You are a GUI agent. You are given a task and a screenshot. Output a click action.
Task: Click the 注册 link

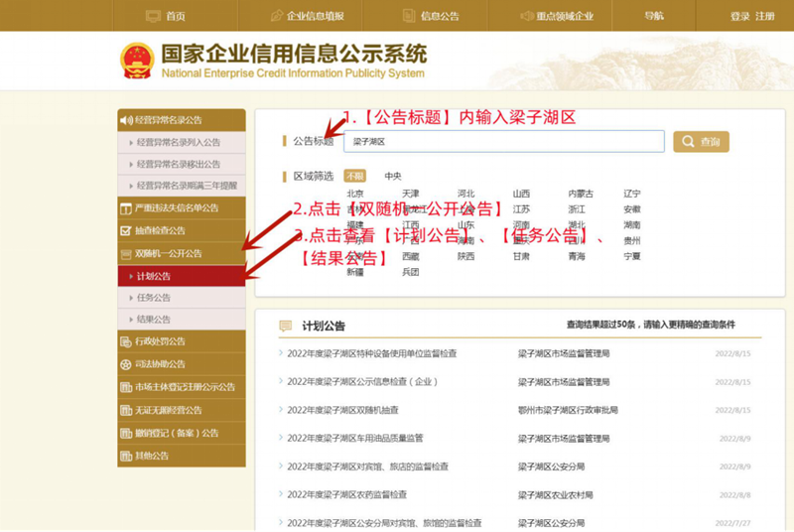tap(764, 16)
